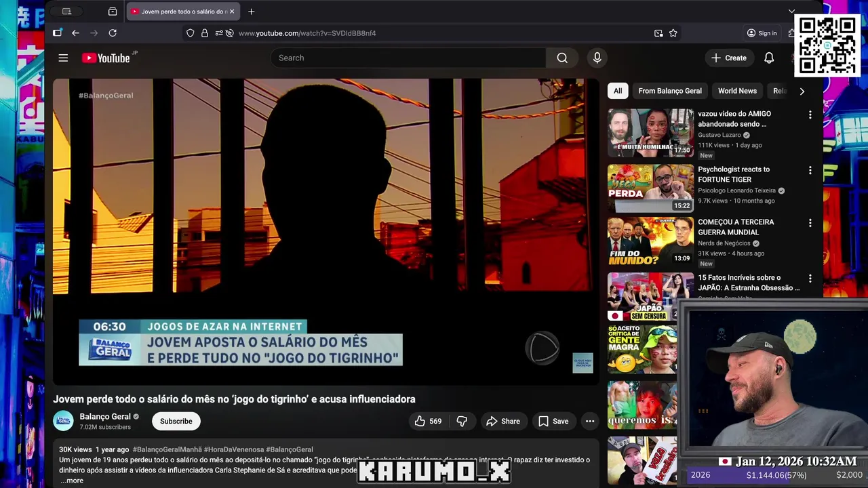
Task: Dislike the video with thumbs down
Action: point(462,422)
